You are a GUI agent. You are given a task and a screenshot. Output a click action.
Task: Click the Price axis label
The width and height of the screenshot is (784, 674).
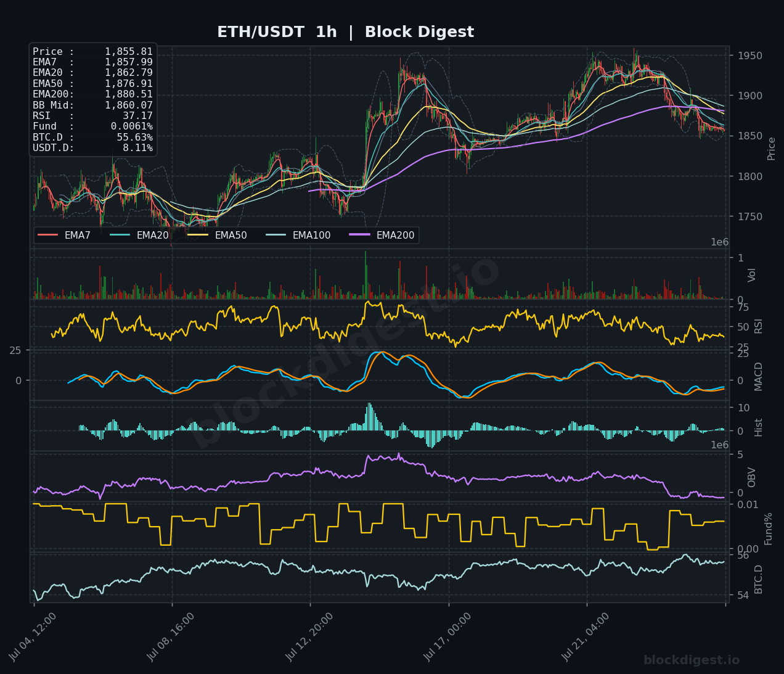tap(772, 149)
